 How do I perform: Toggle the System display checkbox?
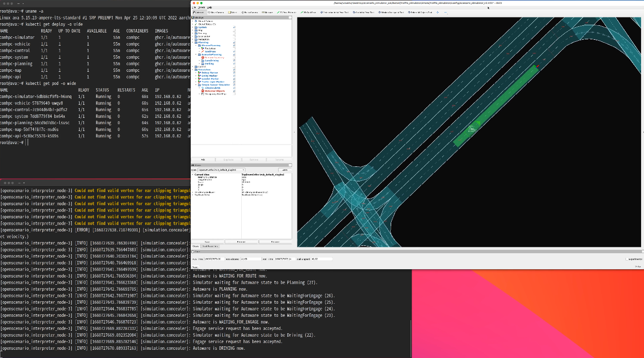(x=234, y=27)
